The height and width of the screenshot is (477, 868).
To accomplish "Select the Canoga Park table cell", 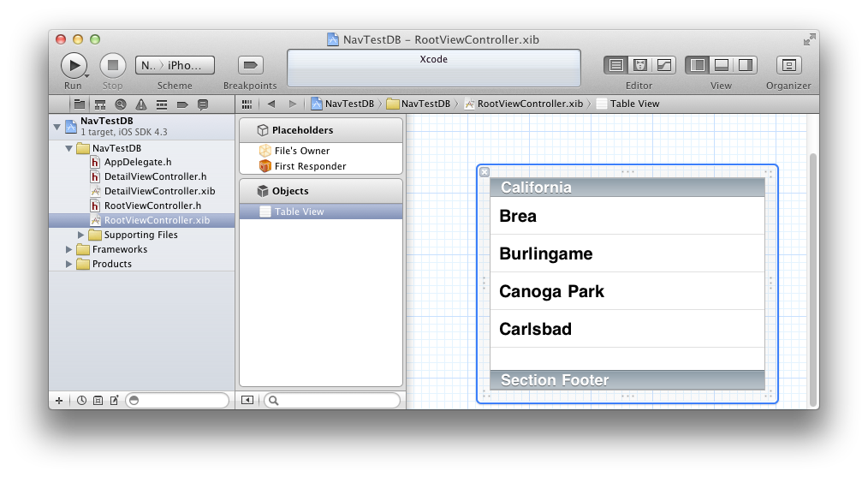I will pyautogui.click(x=627, y=291).
